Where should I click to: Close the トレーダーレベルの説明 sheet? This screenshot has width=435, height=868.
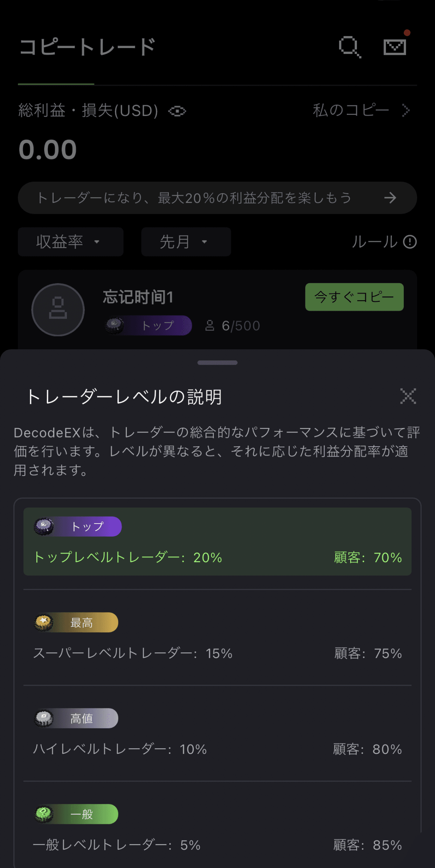[x=408, y=396]
